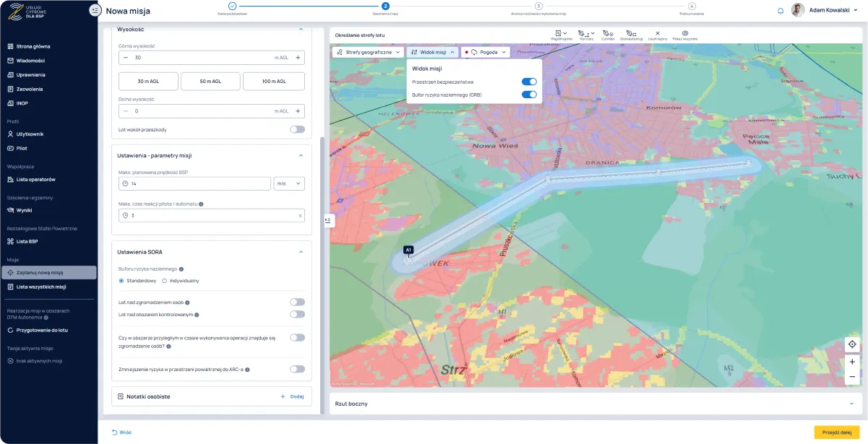
Task: Center map with locate target icon
Action: (x=852, y=344)
